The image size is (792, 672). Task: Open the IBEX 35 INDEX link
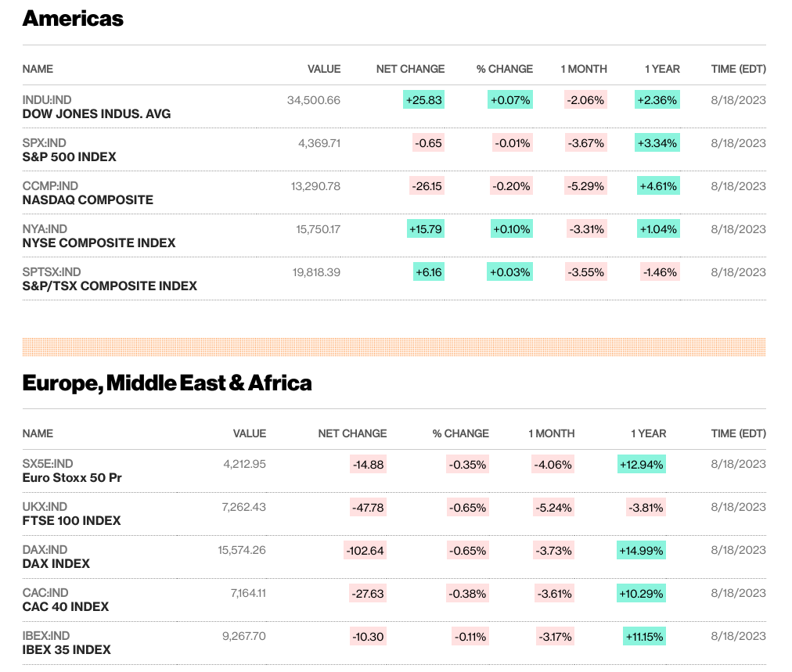[x=67, y=649]
